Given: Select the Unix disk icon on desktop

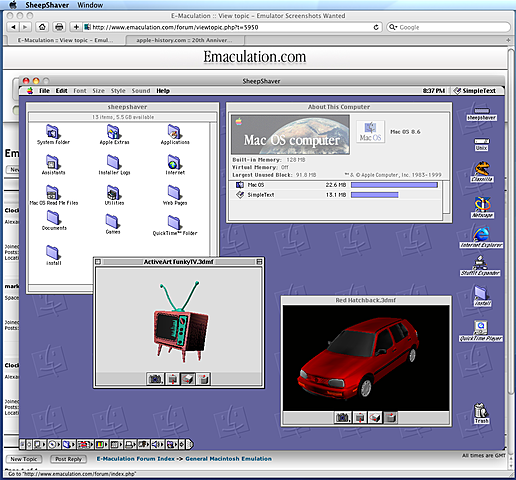Looking at the screenshot, I should tap(482, 144).
